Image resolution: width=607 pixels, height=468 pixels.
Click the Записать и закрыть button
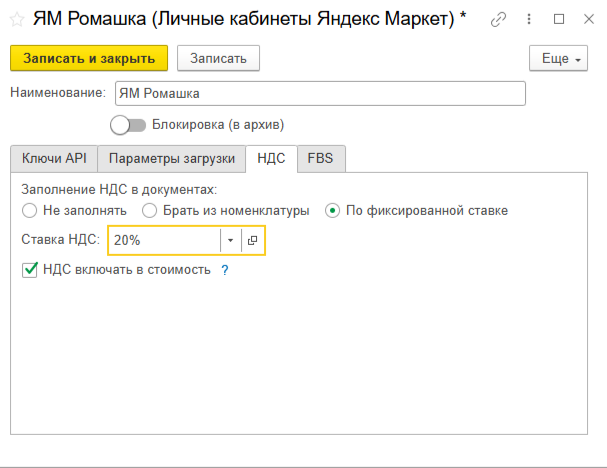[89, 59]
